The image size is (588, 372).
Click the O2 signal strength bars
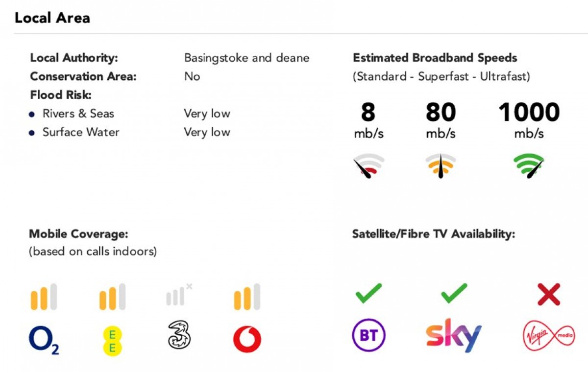tap(44, 297)
